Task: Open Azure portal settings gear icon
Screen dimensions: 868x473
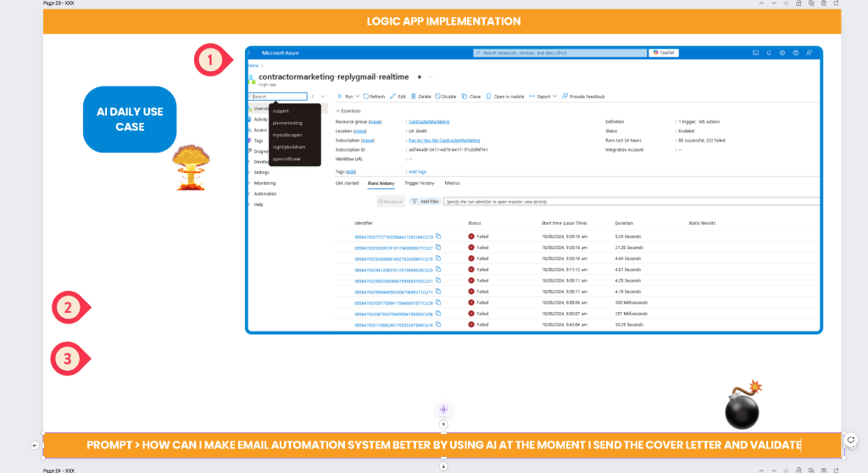Action: point(782,53)
